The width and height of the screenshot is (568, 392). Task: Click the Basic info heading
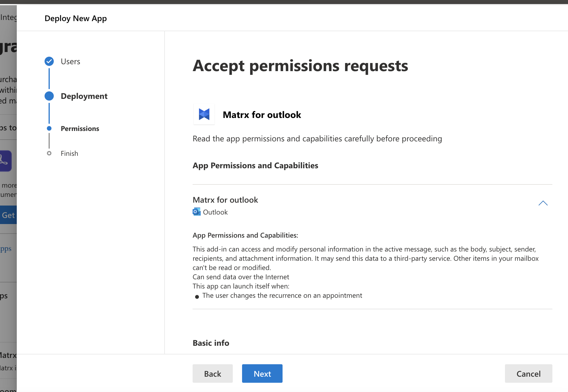[211, 343]
